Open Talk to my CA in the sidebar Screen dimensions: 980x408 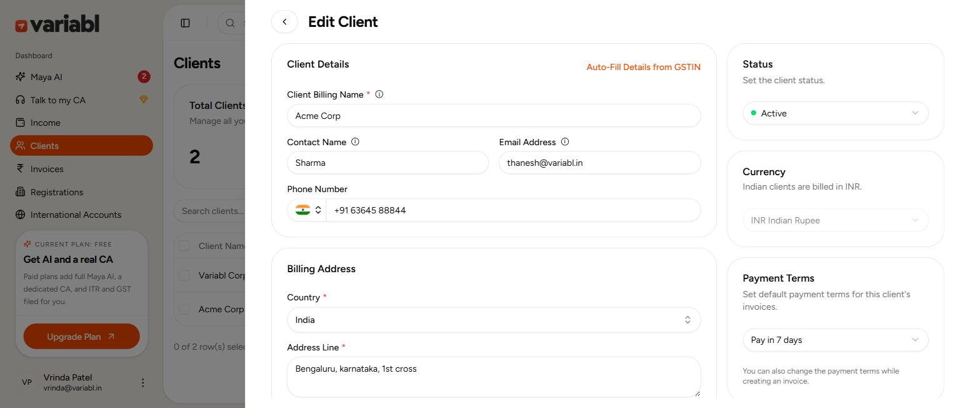tap(81, 100)
